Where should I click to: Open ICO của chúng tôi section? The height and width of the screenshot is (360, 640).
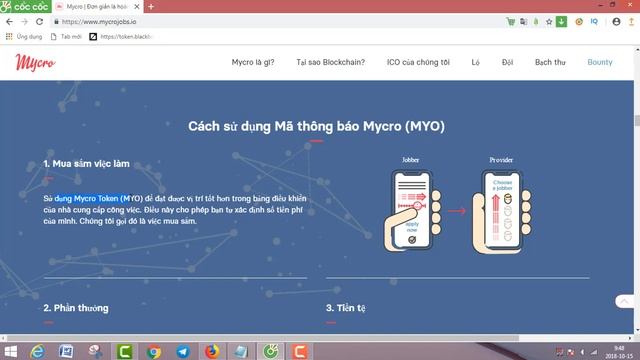(x=418, y=62)
